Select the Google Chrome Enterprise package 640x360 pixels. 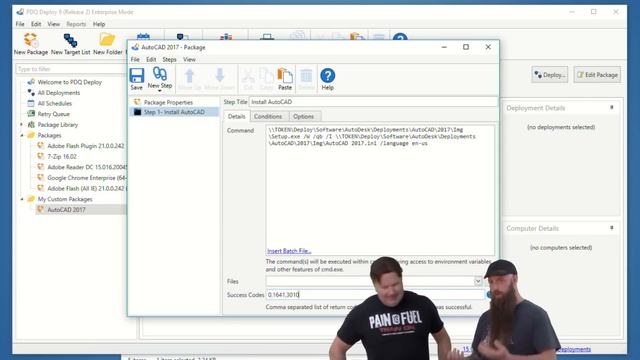[x=87, y=178]
